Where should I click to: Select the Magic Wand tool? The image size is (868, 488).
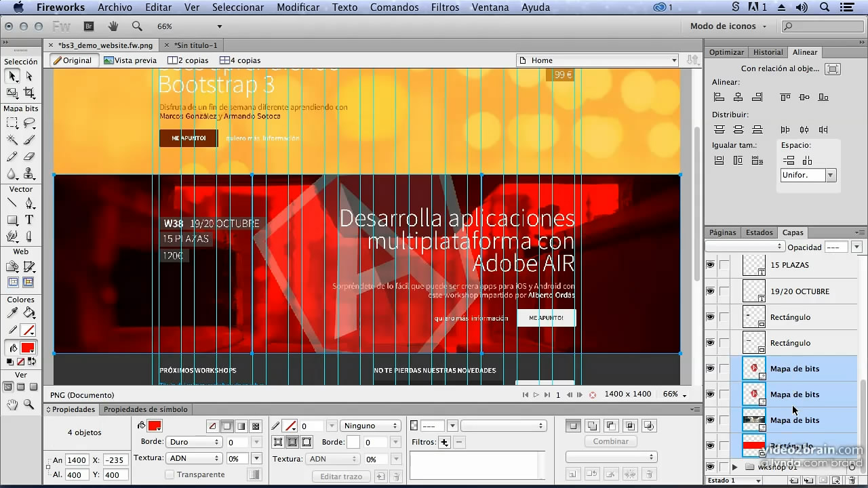pyautogui.click(x=13, y=140)
